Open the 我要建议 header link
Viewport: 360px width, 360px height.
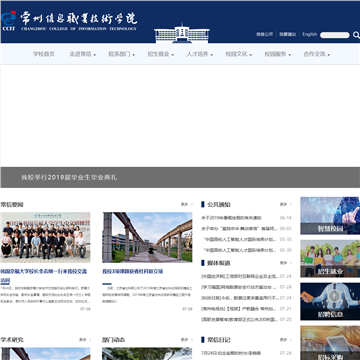pos(288,34)
